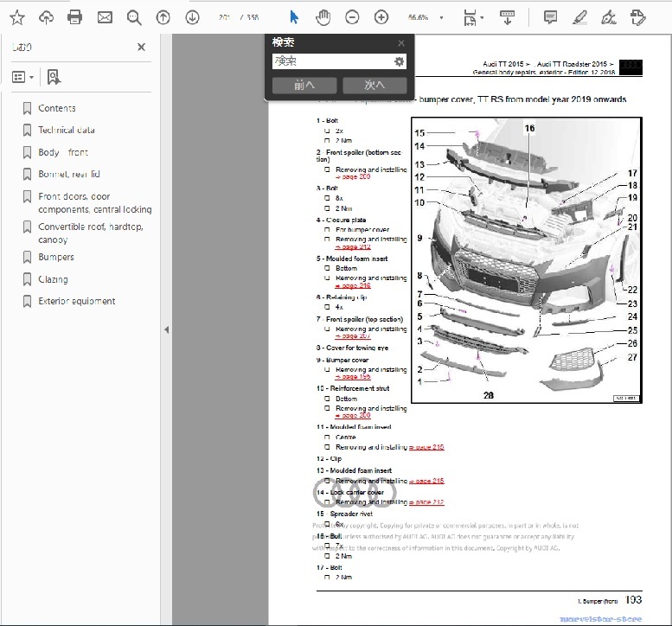672x626 pixels.
Task: Print the document with printer icon
Action: point(74,17)
